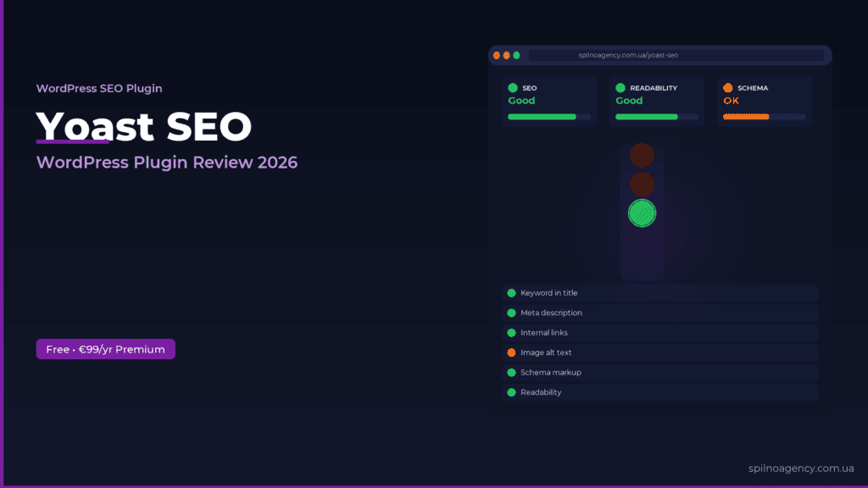Click the Readability score progress bar
This screenshot has width=868, height=488.
(657, 117)
